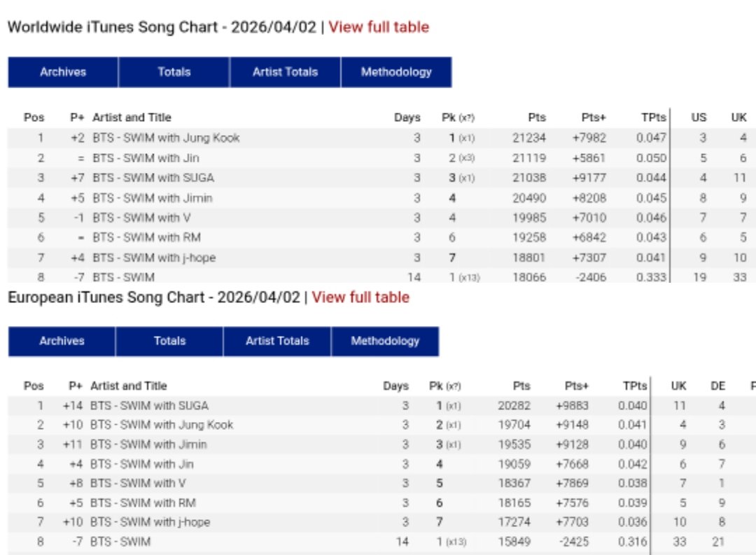Viewport: 756px width, 555px height.
Task: Select 'BTS - SWIM with RM' in European chart
Action: tap(143, 503)
